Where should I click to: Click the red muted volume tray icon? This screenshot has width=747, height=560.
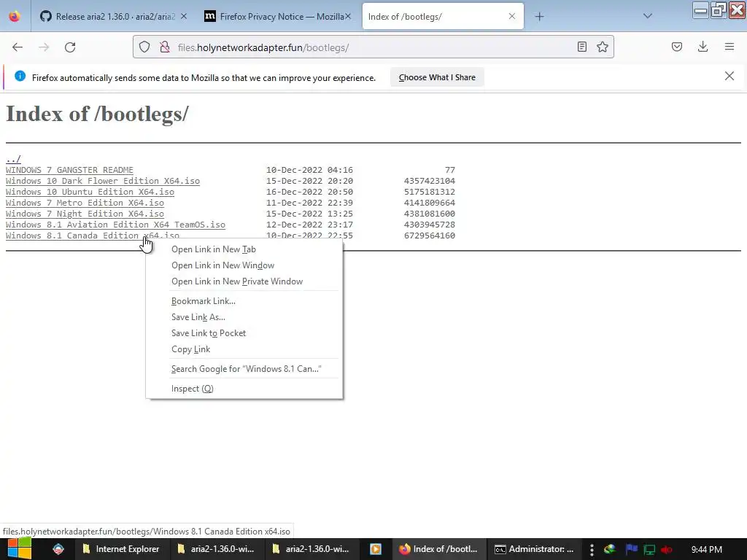click(x=667, y=550)
